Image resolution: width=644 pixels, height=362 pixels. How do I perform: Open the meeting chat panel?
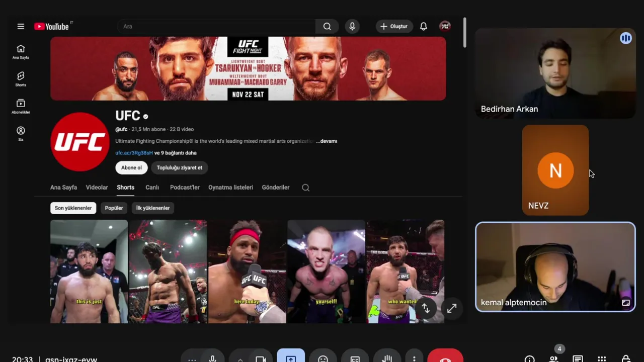coord(578,359)
